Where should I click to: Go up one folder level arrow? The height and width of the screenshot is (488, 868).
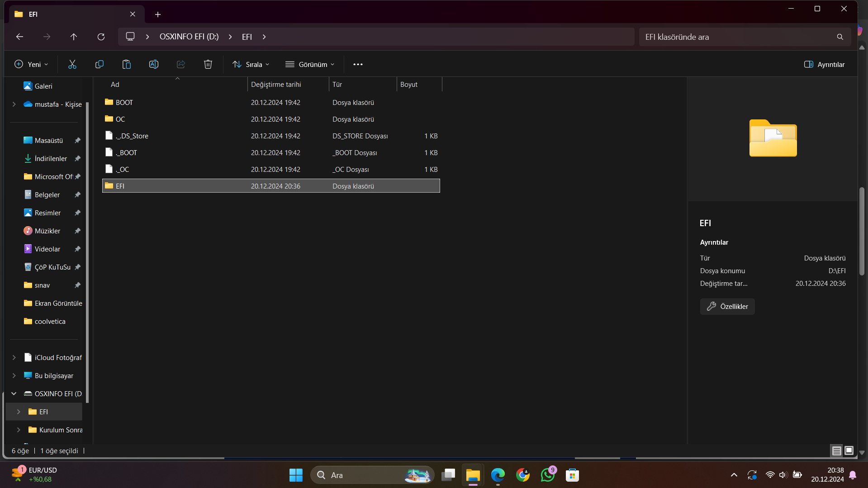pyautogui.click(x=74, y=37)
